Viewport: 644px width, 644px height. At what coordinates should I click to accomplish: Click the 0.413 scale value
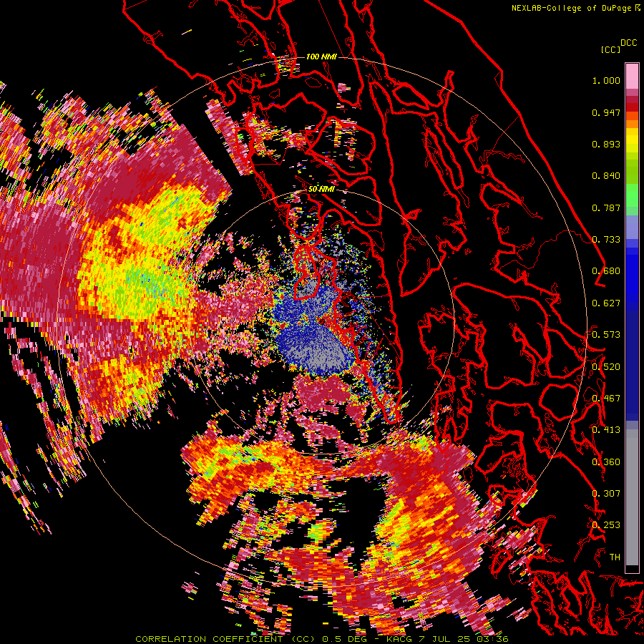point(606,430)
